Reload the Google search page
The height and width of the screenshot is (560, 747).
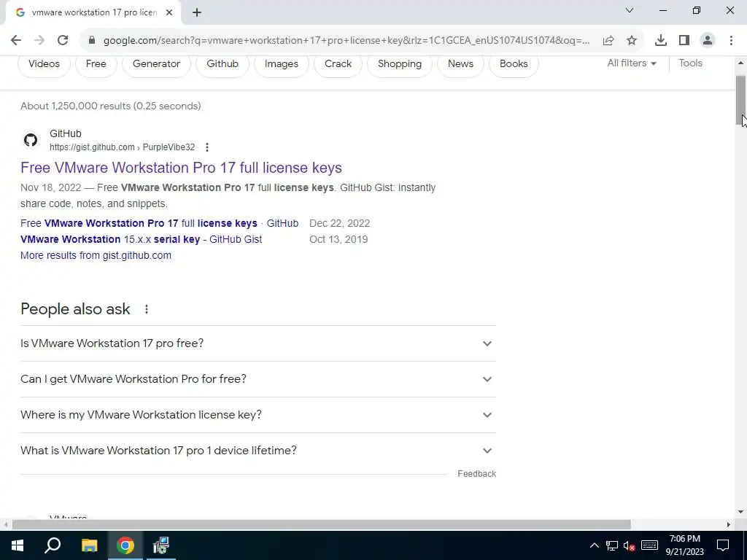click(63, 41)
